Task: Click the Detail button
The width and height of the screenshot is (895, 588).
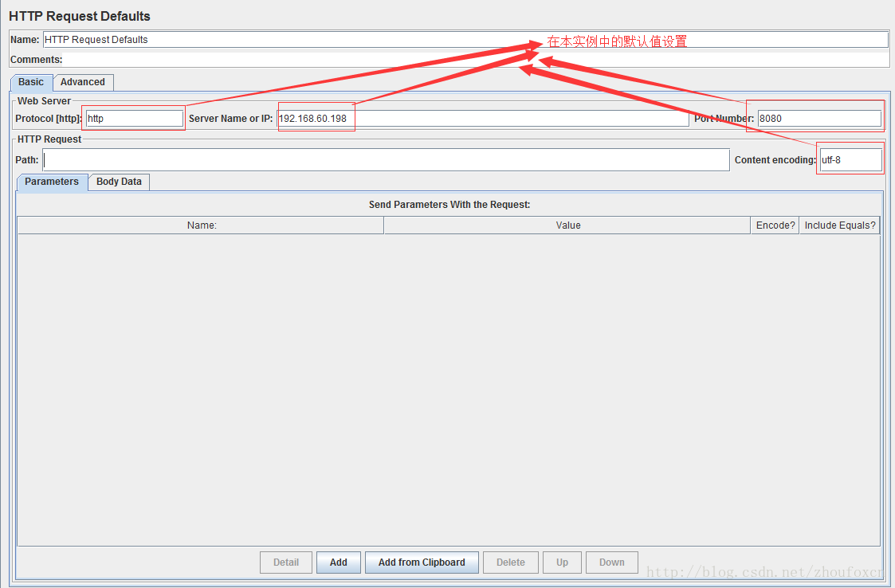Action: 286,563
